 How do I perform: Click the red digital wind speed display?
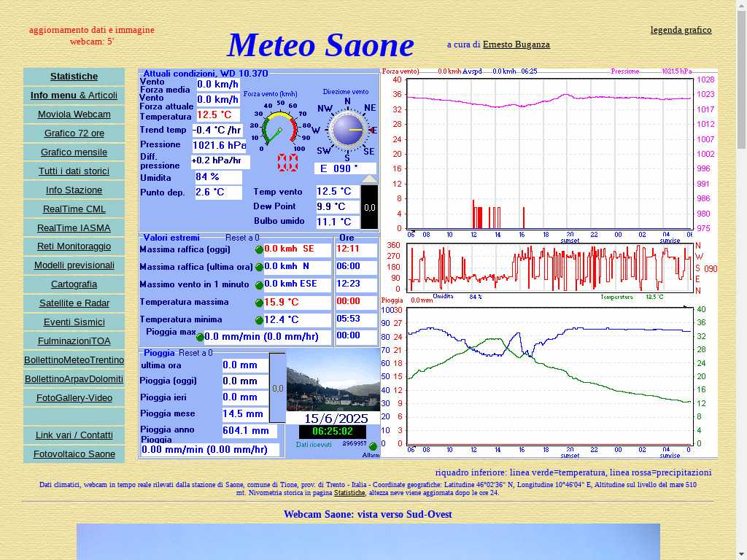tap(287, 163)
